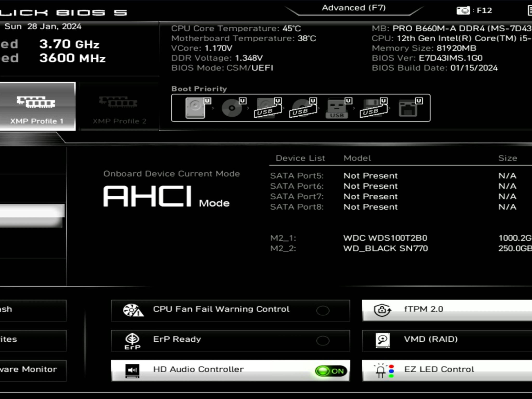Click the Boot Priority label

[x=199, y=89]
